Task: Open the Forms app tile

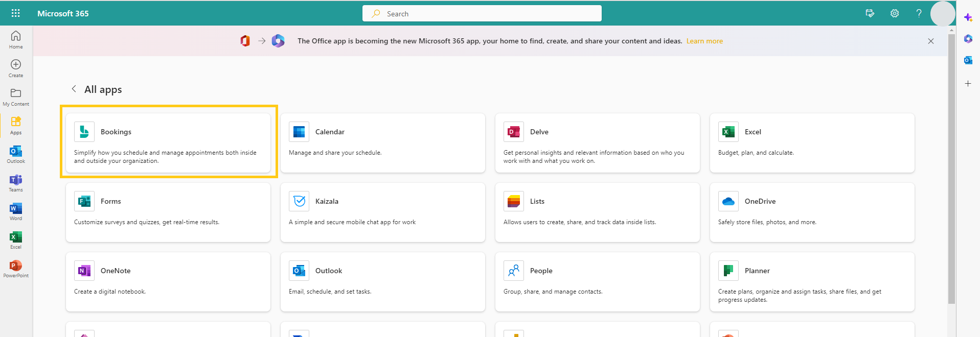Action: [x=168, y=212]
